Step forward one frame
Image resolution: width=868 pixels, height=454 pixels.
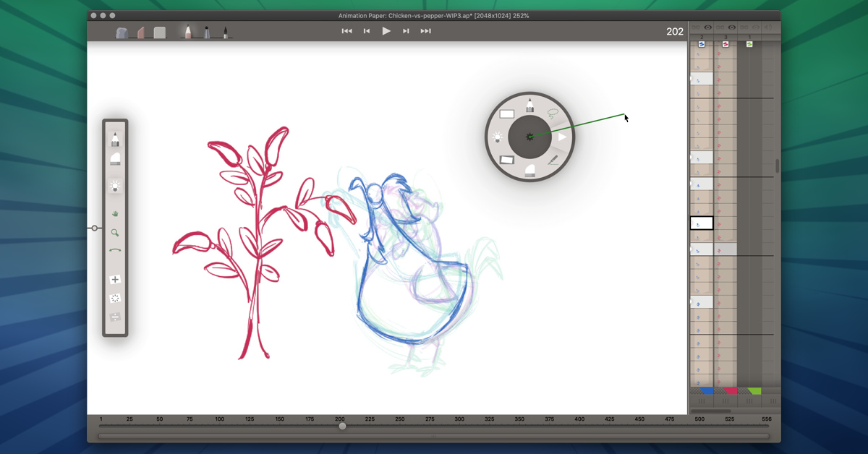point(406,31)
